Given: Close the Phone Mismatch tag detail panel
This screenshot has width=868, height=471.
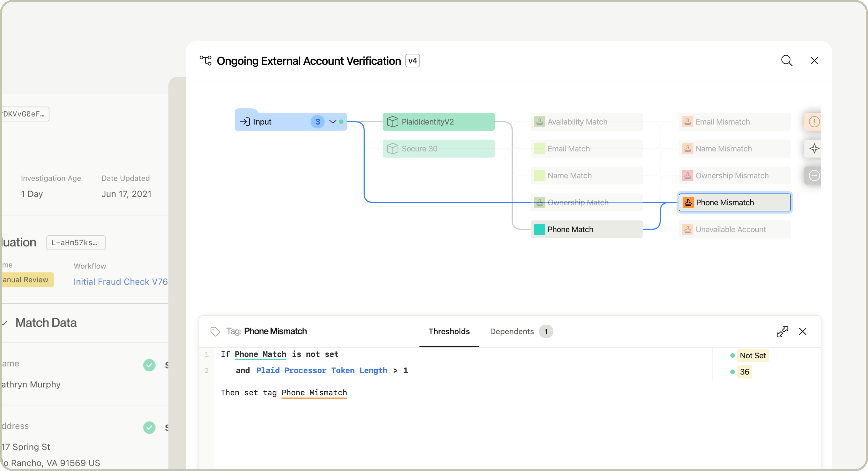Looking at the screenshot, I should (803, 332).
